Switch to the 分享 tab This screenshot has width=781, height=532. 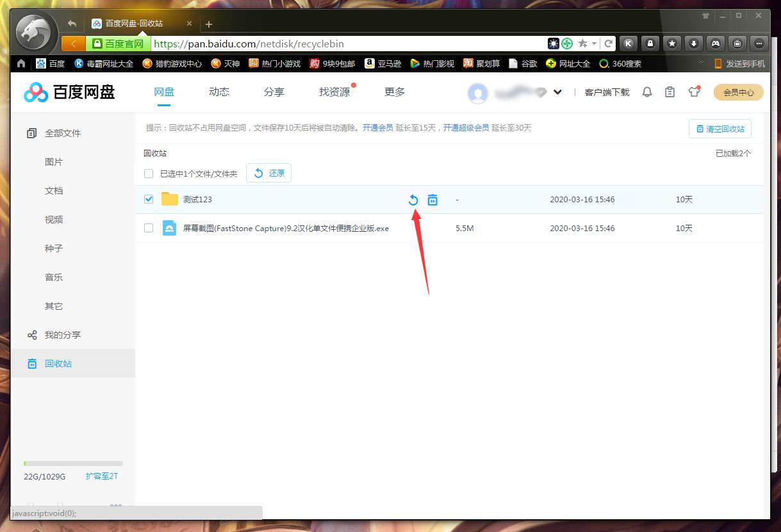pos(274,92)
